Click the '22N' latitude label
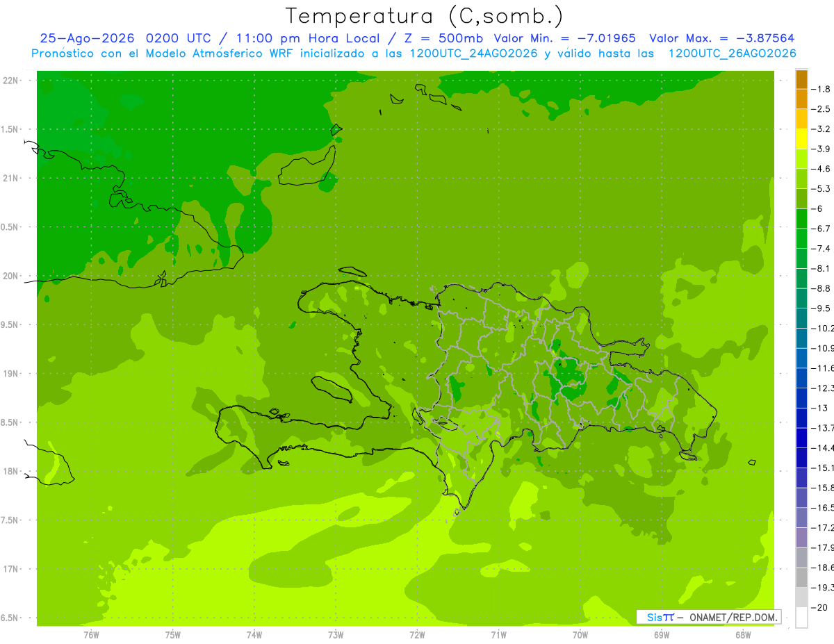Screen dimensions: 834x644 click(12, 80)
